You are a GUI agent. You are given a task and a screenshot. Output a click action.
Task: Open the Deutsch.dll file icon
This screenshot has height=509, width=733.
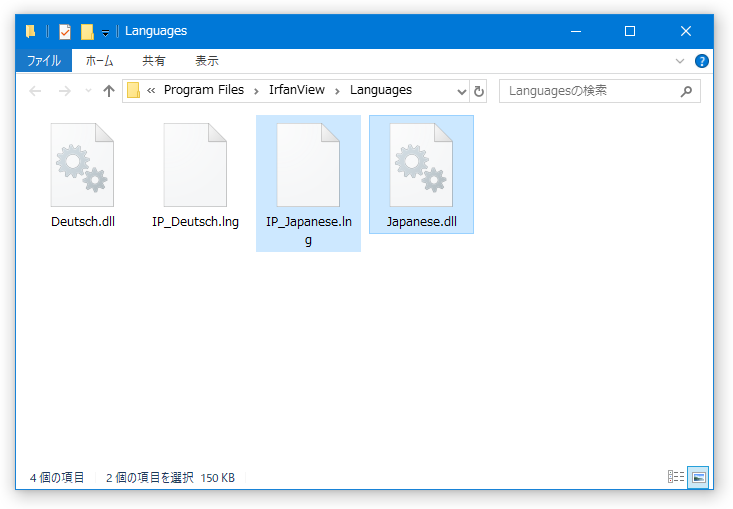pyautogui.click(x=82, y=165)
